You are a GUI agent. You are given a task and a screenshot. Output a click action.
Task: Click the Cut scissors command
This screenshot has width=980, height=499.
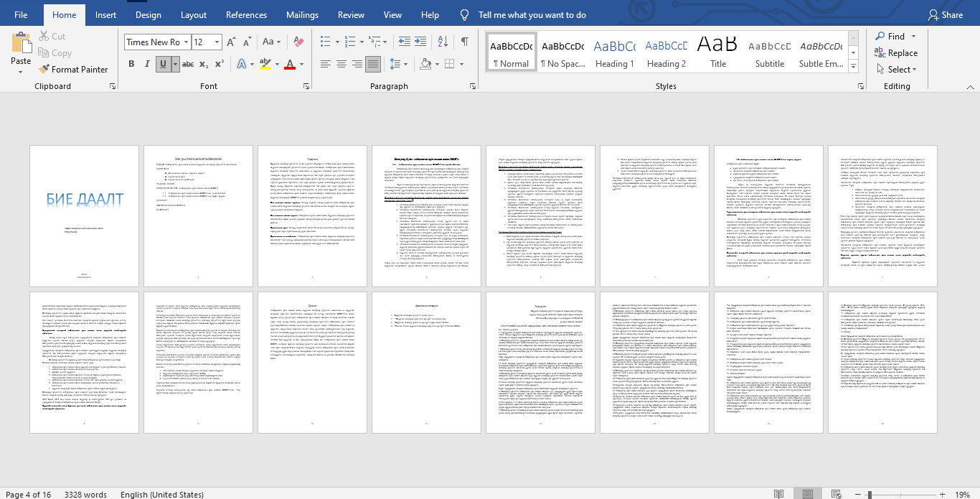51,36
